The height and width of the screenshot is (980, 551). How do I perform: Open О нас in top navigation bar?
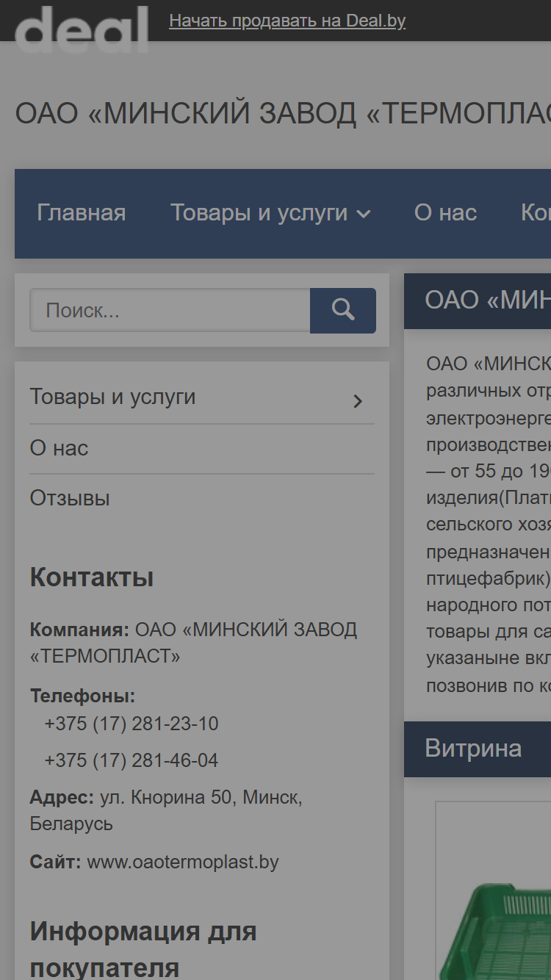[446, 213]
